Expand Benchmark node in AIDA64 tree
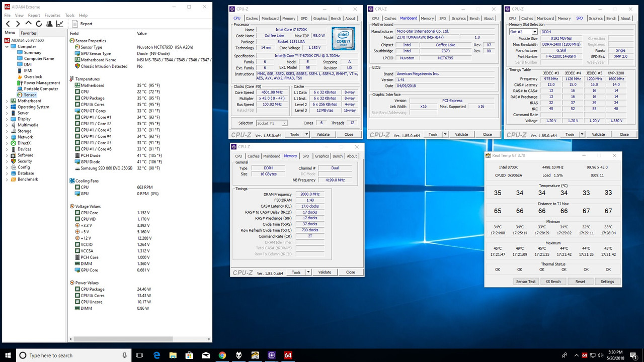The height and width of the screenshot is (362, 644). click(x=7, y=179)
